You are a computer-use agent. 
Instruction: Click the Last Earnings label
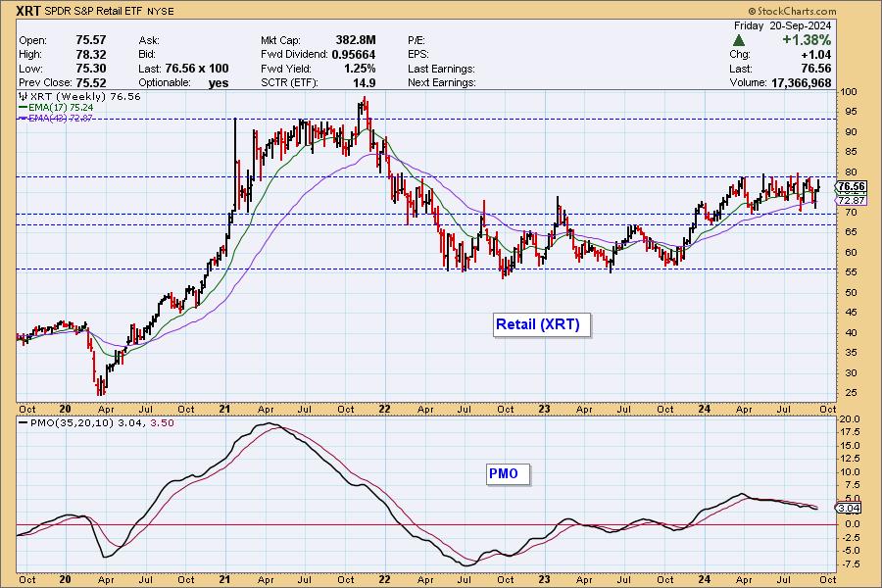click(x=442, y=69)
